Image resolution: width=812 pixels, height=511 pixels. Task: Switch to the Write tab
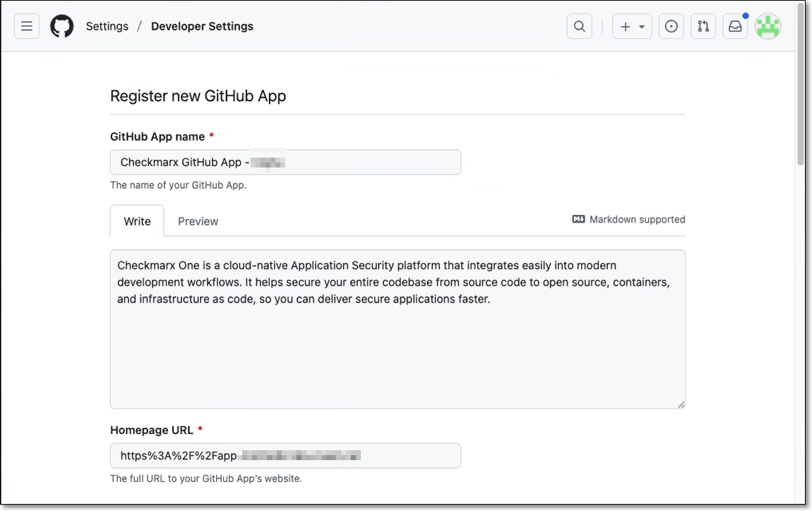click(137, 221)
